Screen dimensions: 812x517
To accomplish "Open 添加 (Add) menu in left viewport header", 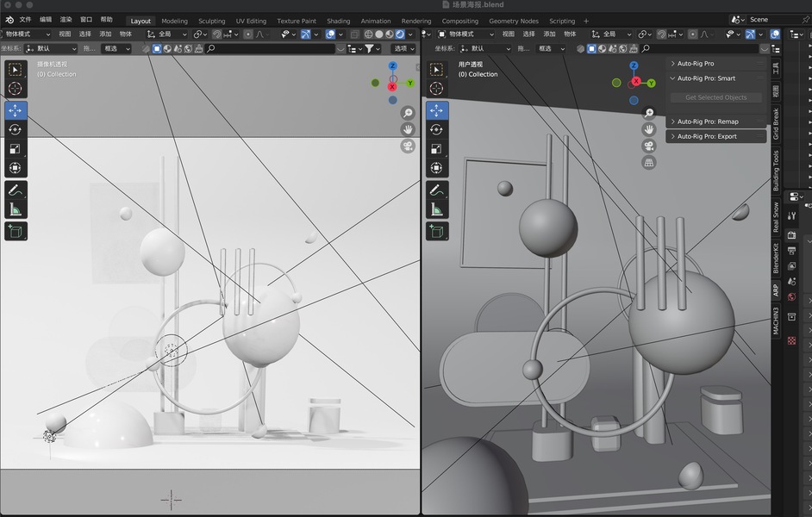I will point(105,34).
